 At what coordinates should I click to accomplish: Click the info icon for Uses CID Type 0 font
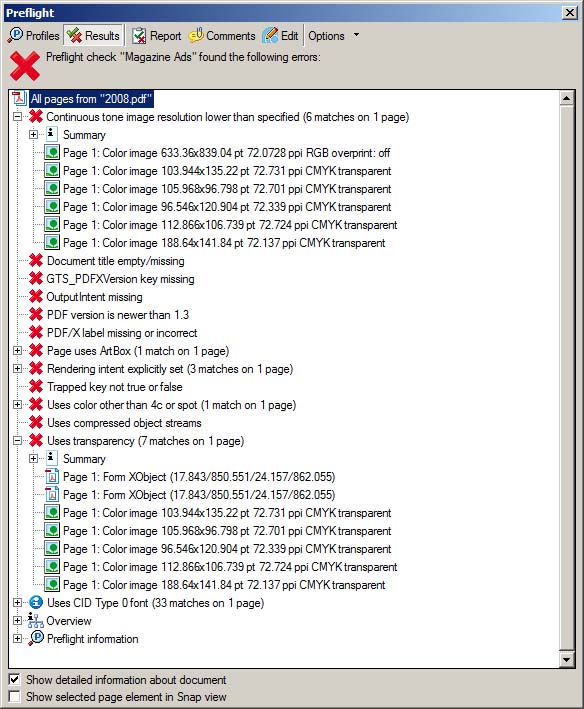coord(36,603)
